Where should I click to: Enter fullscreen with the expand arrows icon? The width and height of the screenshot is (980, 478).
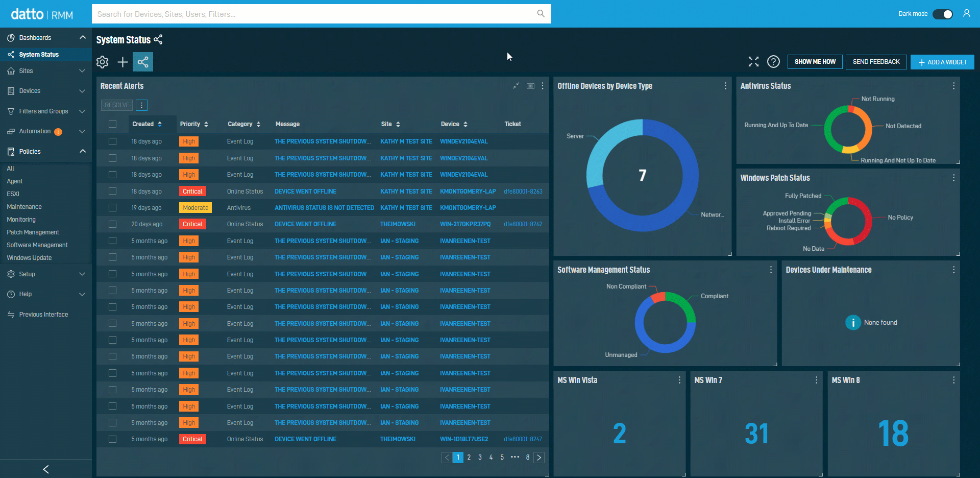[753, 62]
